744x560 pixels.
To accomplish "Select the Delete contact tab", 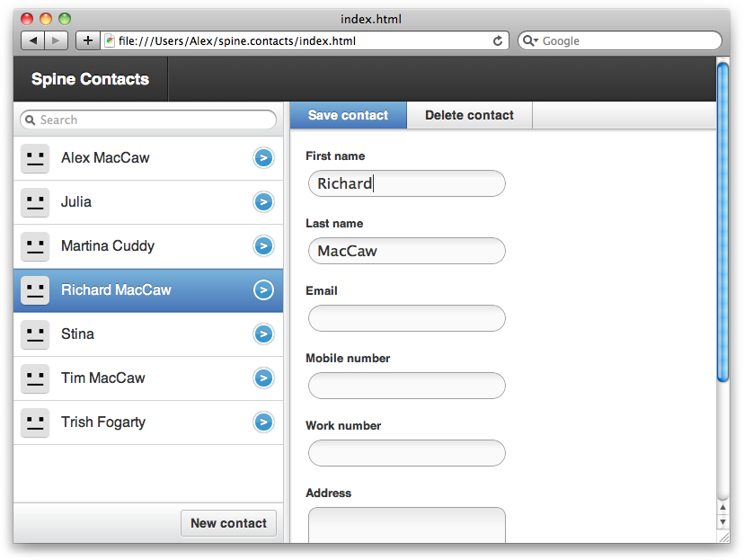I will click(469, 115).
